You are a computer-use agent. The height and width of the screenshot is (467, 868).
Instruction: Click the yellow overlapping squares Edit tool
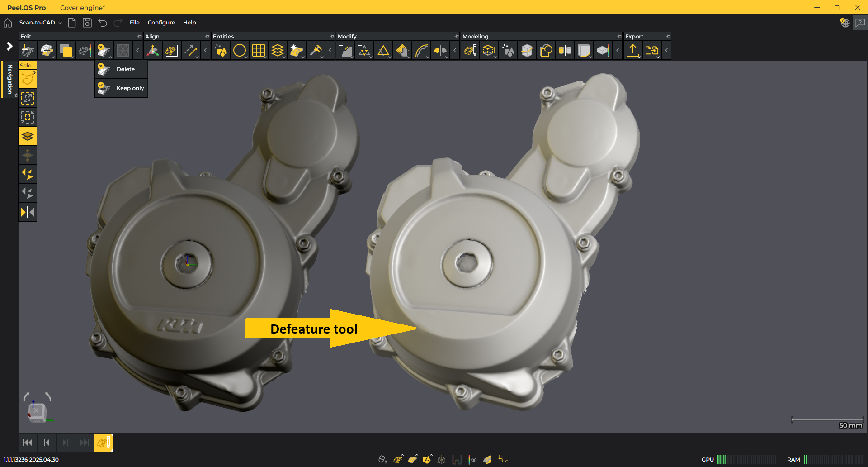(66, 51)
